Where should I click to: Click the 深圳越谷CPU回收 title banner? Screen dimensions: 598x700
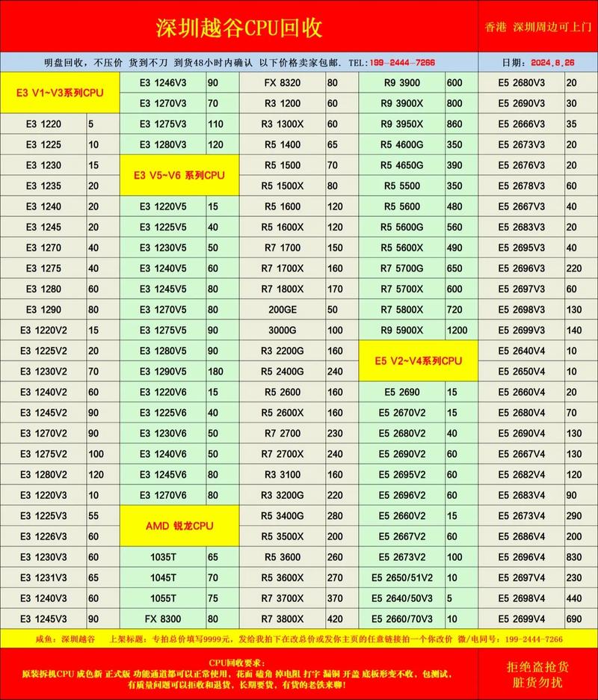[x=239, y=28]
